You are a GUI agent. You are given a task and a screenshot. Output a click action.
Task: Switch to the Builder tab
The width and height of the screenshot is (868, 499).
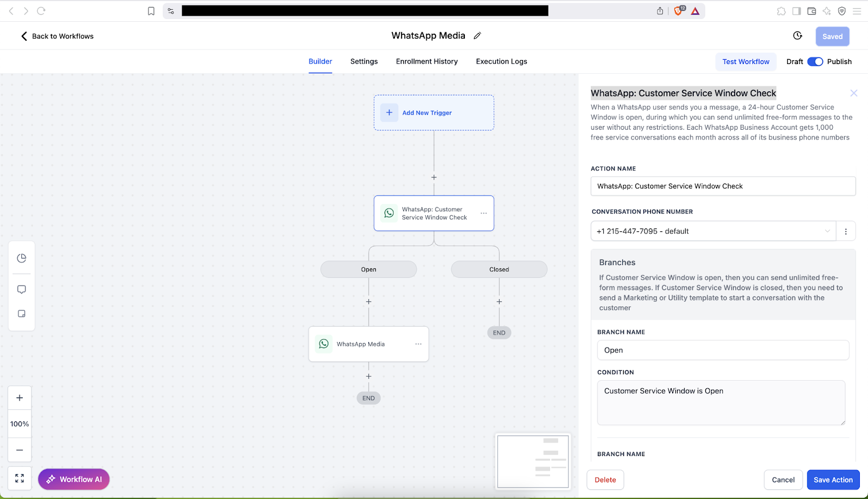click(x=321, y=62)
